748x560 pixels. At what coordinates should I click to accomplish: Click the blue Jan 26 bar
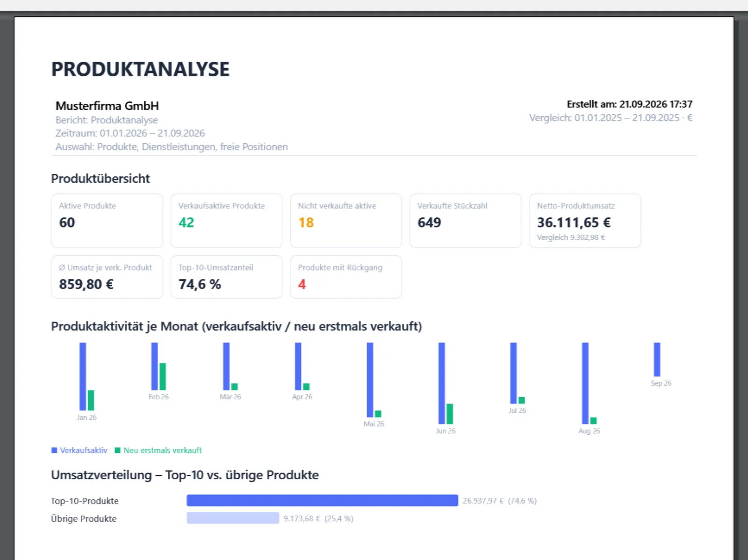(83, 376)
